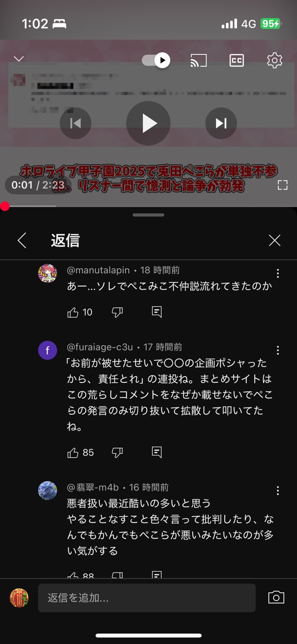
Task: Close the 返信 replies panel
Action: [275, 240]
